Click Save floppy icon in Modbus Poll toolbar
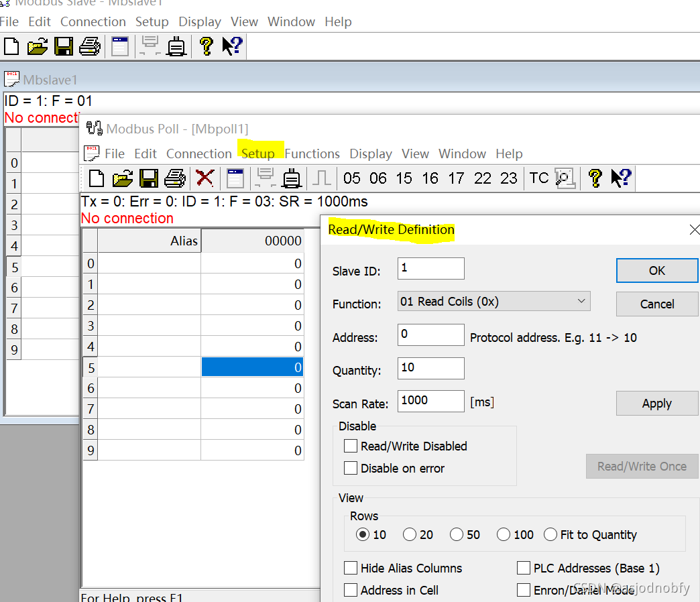Viewport: 700px width, 602px height. click(149, 178)
